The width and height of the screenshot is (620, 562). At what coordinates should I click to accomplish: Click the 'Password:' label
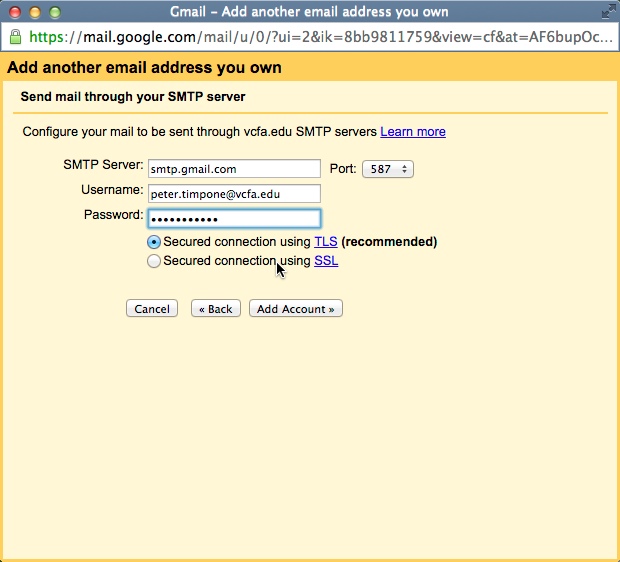coord(113,215)
